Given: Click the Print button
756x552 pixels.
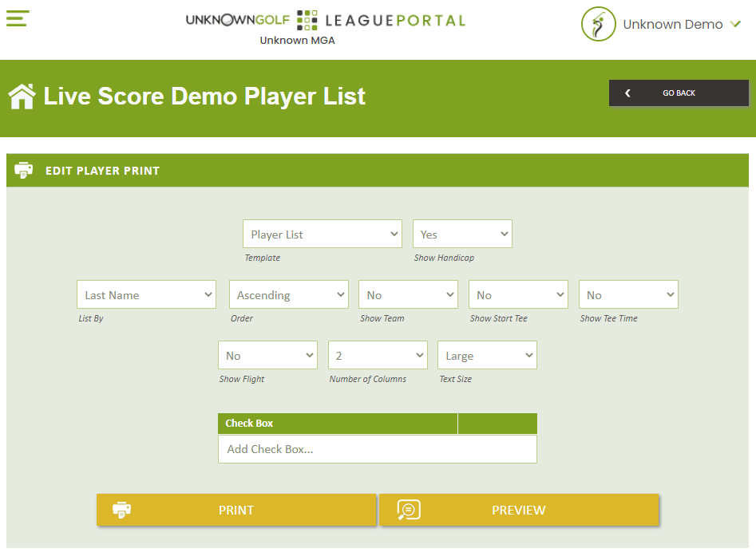Looking at the screenshot, I should pyautogui.click(x=236, y=510).
